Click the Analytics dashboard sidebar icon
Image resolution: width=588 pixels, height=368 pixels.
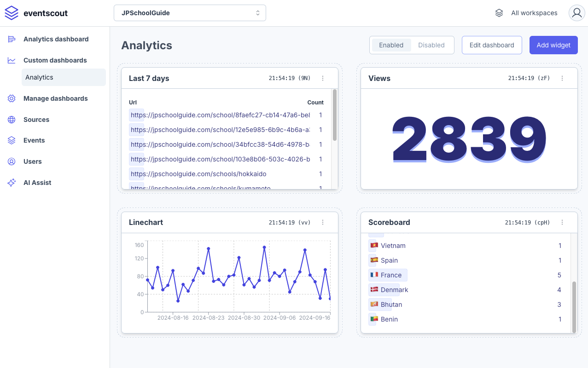point(12,39)
